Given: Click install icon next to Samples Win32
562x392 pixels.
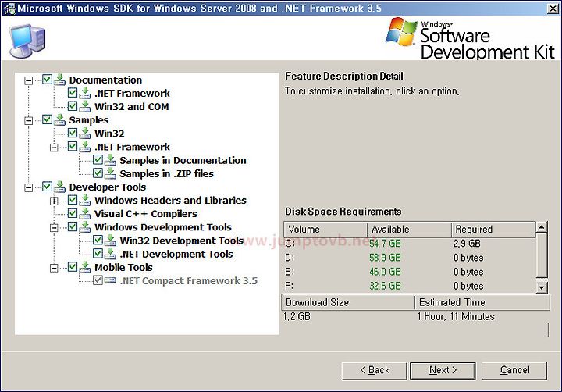Looking at the screenshot, I should 85,133.
